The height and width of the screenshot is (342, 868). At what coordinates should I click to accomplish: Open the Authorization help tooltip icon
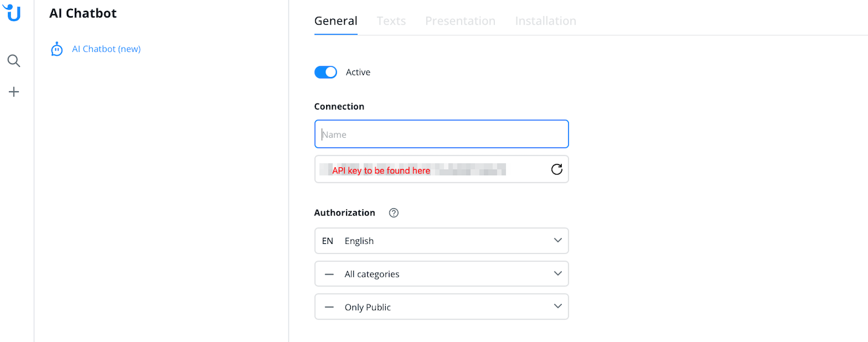click(394, 213)
